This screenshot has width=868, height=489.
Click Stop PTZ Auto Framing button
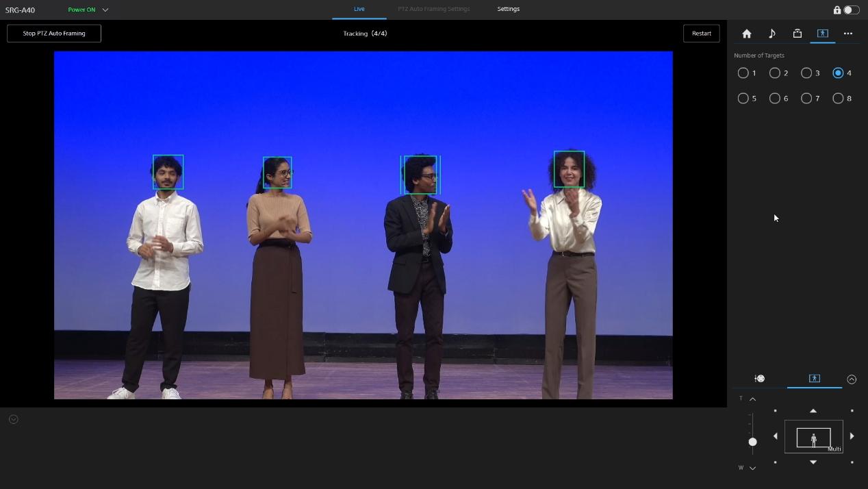click(54, 34)
